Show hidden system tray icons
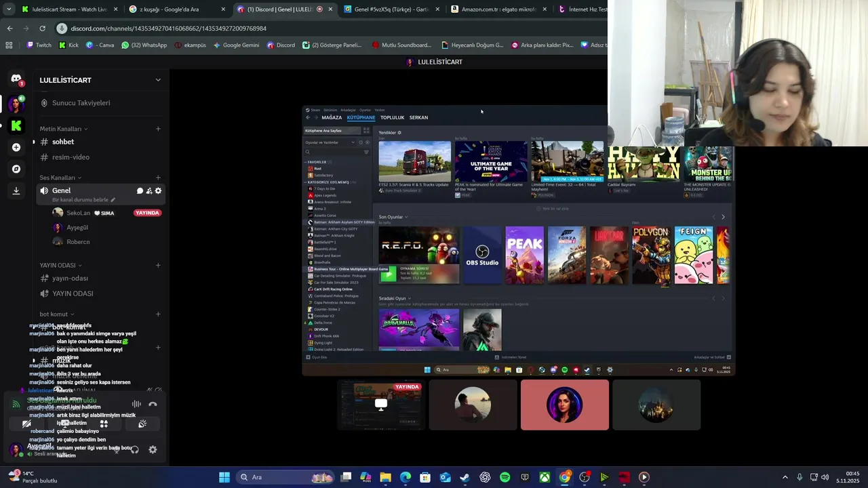Image resolution: width=868 pixels, height=488 pixels. (x=785, y=477)
